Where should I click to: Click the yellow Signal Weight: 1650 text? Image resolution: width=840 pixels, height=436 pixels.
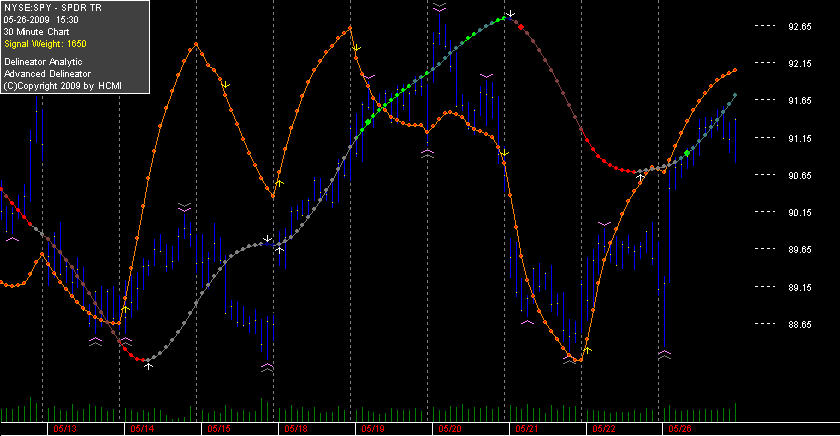45,44
